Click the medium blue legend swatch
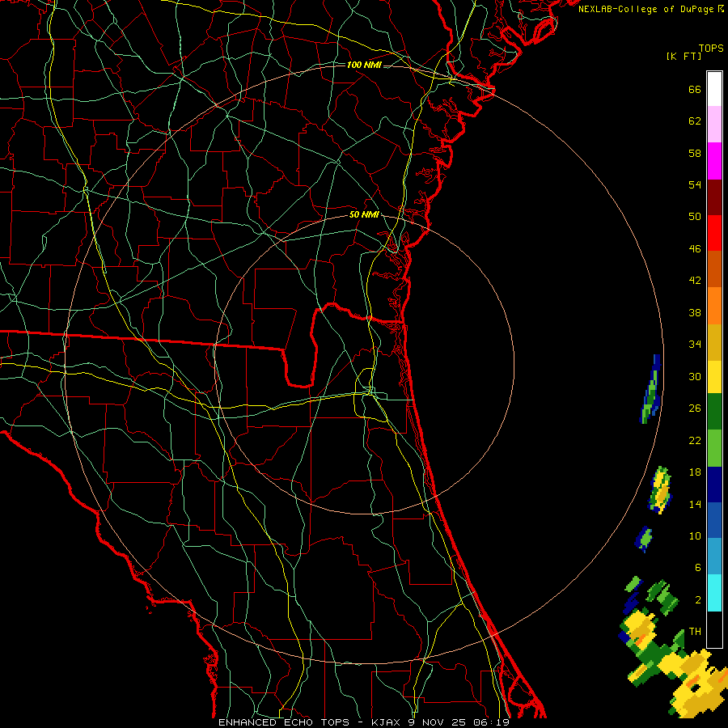This screenshot has height=728, width=728. click(x=714, y=520)
